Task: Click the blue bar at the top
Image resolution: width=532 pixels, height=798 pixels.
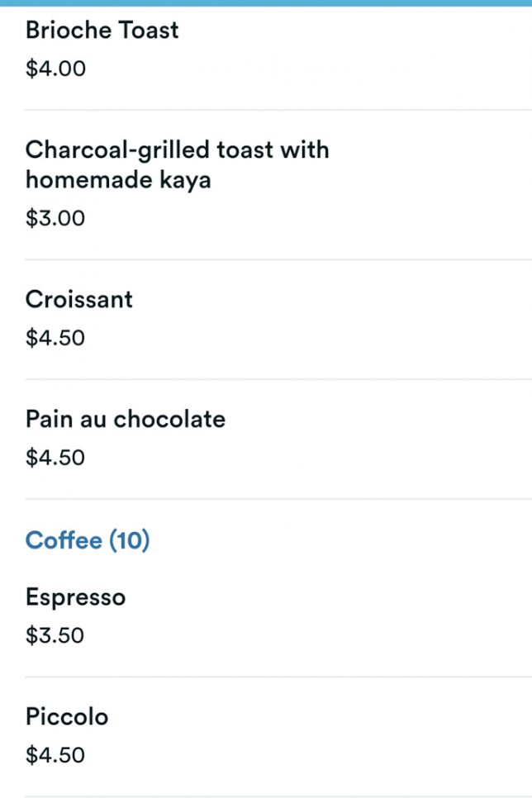Action: (x=266, y=2)
